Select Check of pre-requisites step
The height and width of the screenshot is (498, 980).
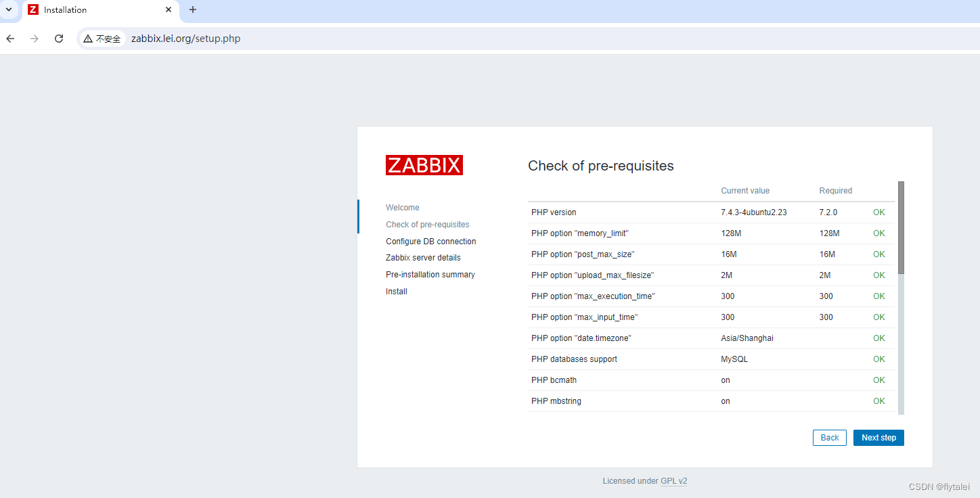[x=428, y=225]
